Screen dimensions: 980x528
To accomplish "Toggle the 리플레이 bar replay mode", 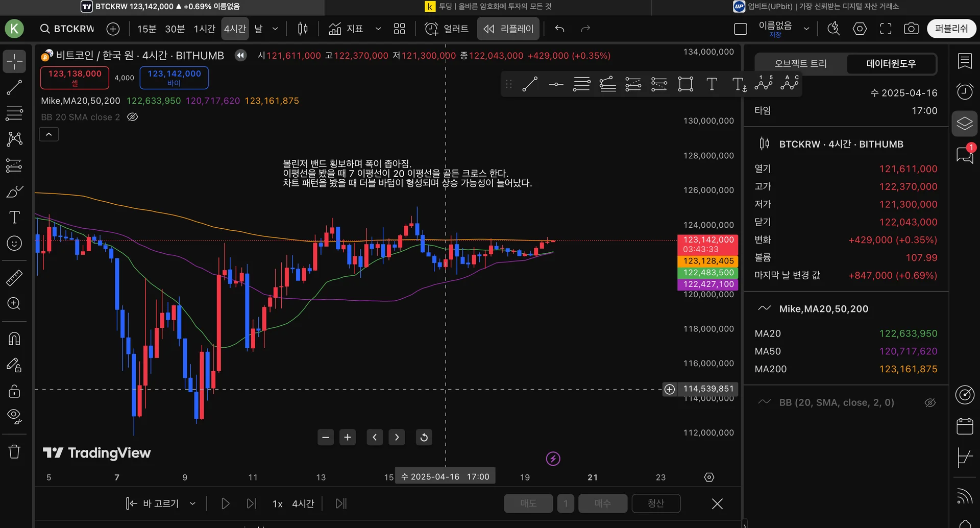I will pos(508,29).
